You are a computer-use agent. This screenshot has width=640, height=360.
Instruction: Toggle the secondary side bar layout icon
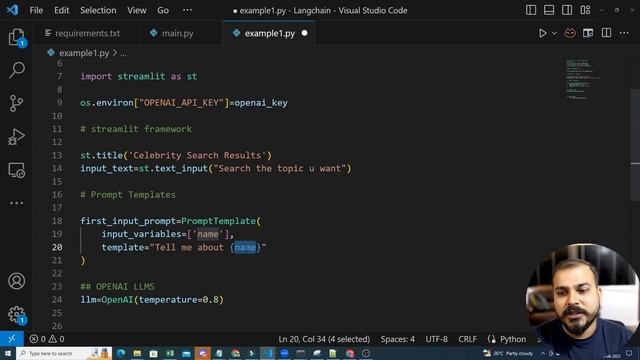(567, 10)
